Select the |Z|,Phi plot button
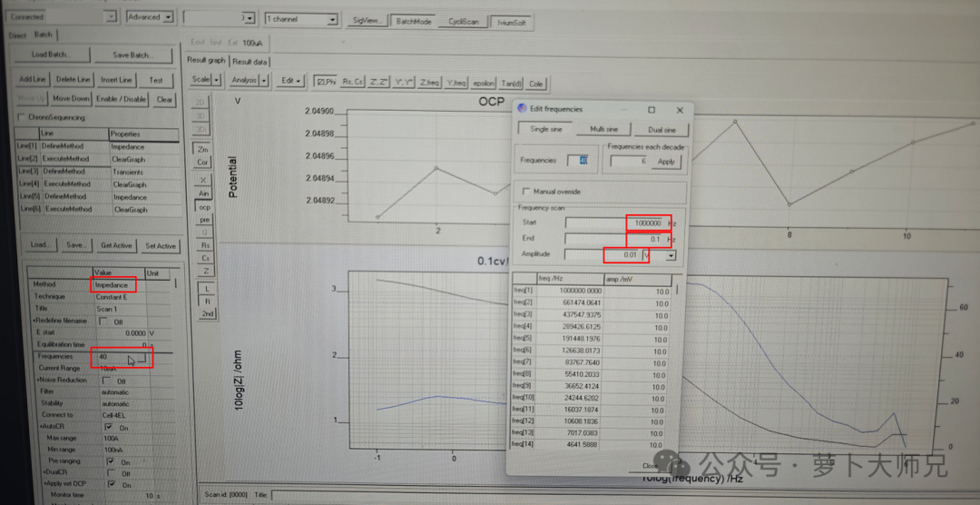This screenshot has height=505, width=980. 326,83
